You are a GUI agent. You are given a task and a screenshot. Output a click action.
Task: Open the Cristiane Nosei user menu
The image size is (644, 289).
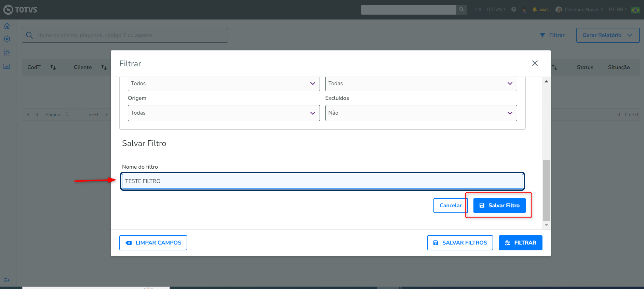(x=581, y=10)
